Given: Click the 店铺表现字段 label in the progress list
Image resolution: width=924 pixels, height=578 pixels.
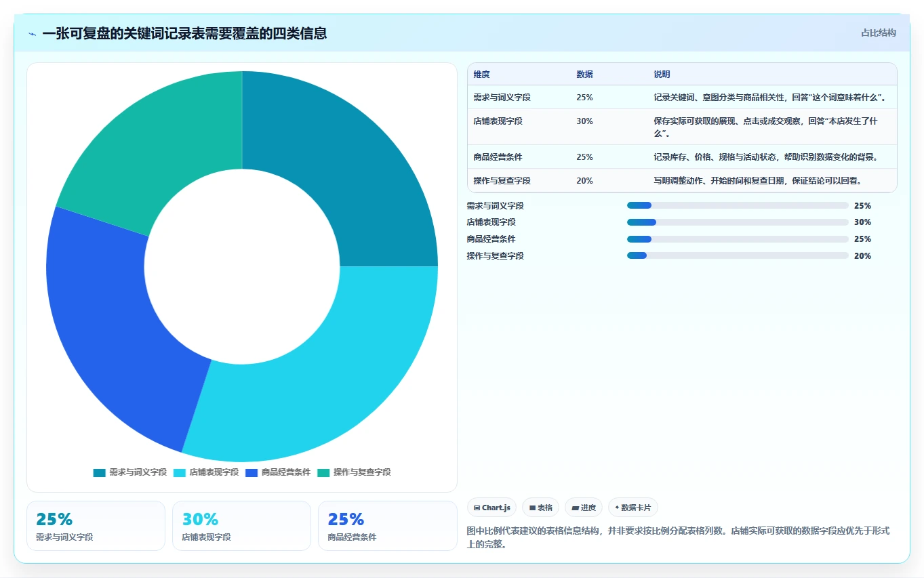Looking at the screenshot, I should (x=491, y=222).
